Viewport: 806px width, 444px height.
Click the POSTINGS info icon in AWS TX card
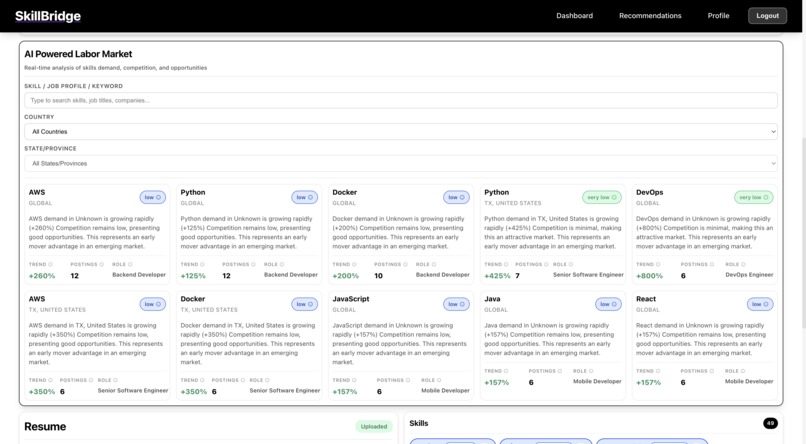(x=91, y=380)
